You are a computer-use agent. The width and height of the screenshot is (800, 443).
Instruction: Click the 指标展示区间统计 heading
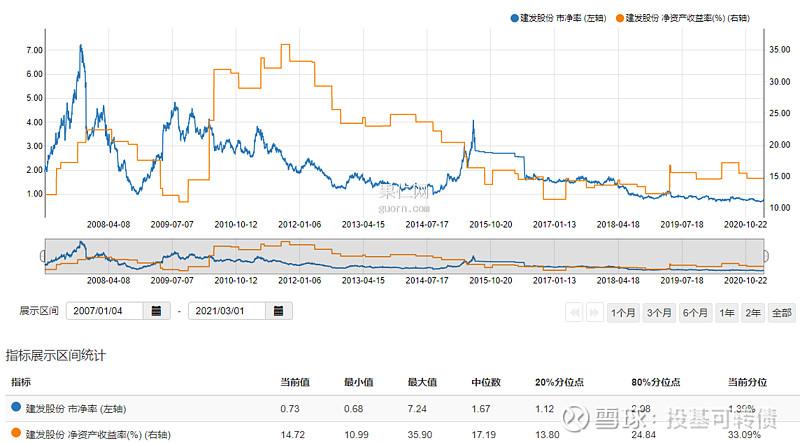[x=56, y=355]
